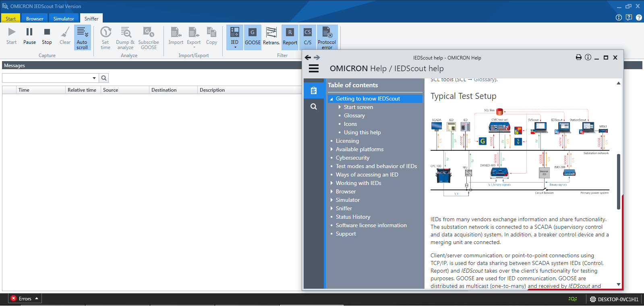Toggle Auto scroll in the Capture group
This screenshot has width=644, height=306.
click(x=82, y=37)
